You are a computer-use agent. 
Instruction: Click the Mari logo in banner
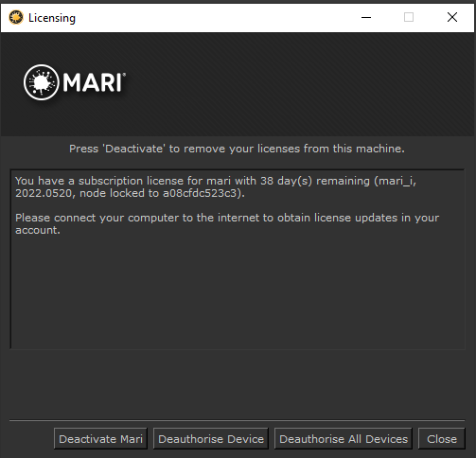click(75, 82)
